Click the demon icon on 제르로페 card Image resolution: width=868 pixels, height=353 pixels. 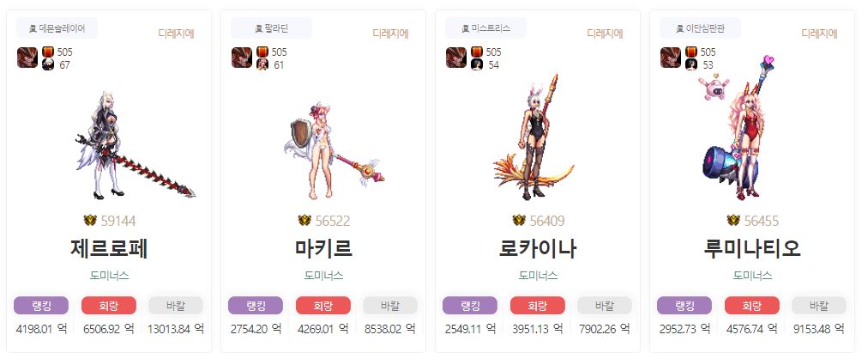27,58
